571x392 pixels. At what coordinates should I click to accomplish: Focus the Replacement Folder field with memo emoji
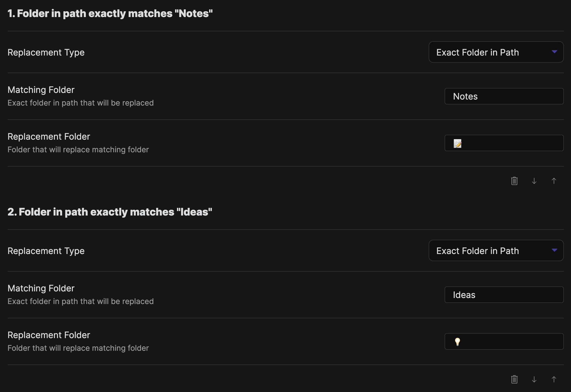pyautogui.click(x=504, y=143)
